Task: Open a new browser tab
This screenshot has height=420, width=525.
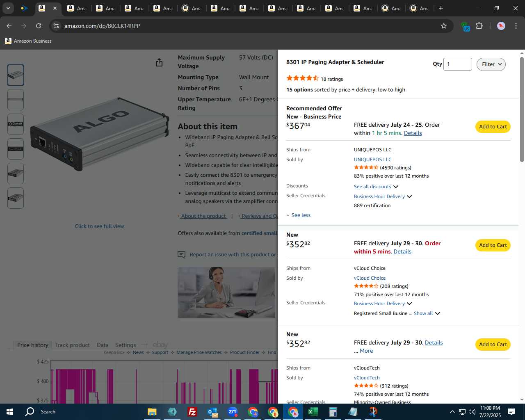Action: 441,8
